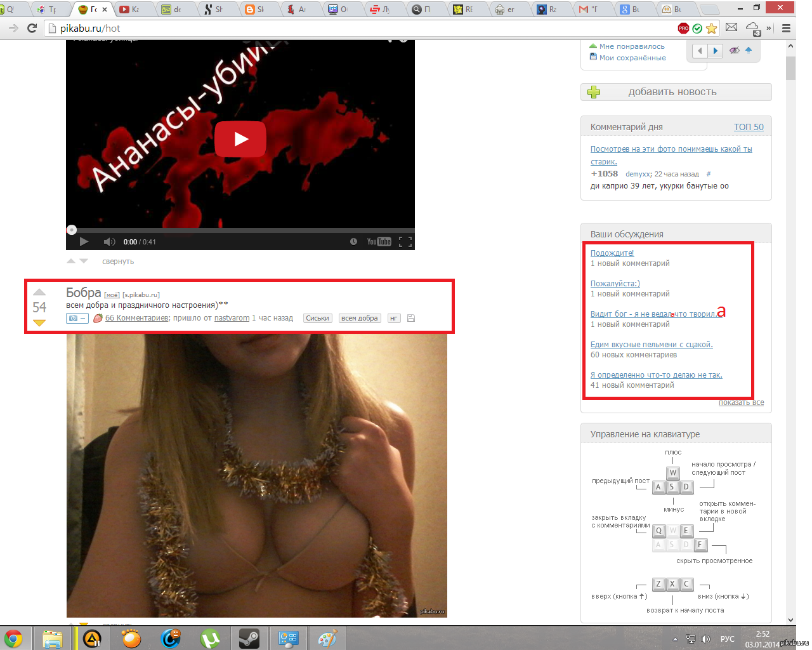812x650 pixels.
Task: Open the mail envelope extension icon
Action: tap(731, 28)
